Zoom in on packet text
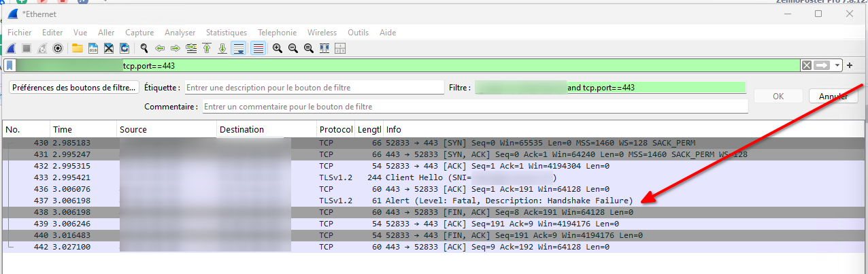Viewport: 868px width, 274px height. [x=278, y=48]
